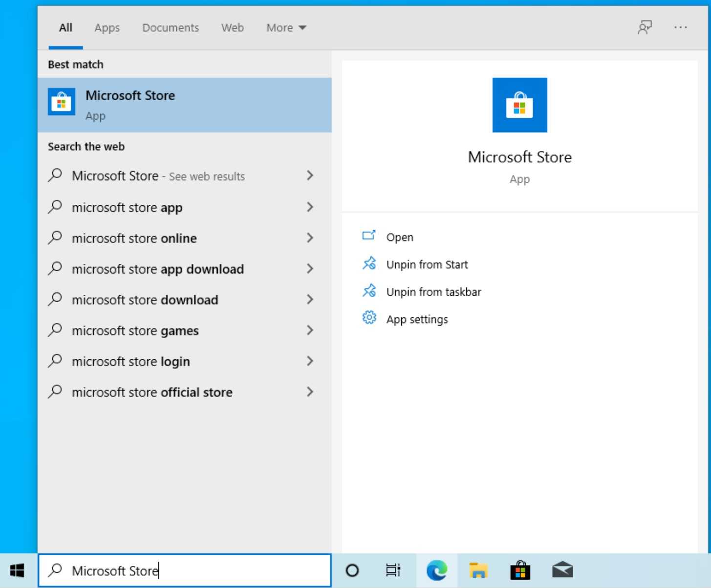Click the Windows Start button
This screenshot has height=588, width=711.
click(x=18, y=570)
